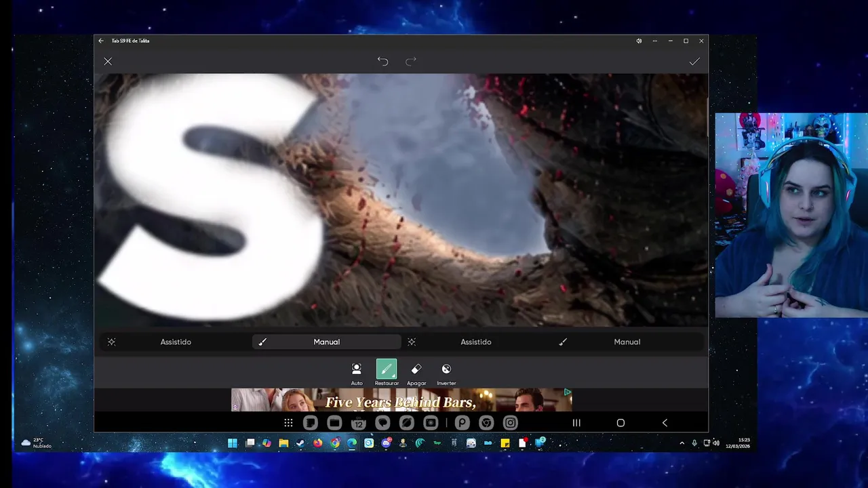This screenshot has width=868, height=488.
Task: Open Discord from the taskbar
Action: coord(386,443)
